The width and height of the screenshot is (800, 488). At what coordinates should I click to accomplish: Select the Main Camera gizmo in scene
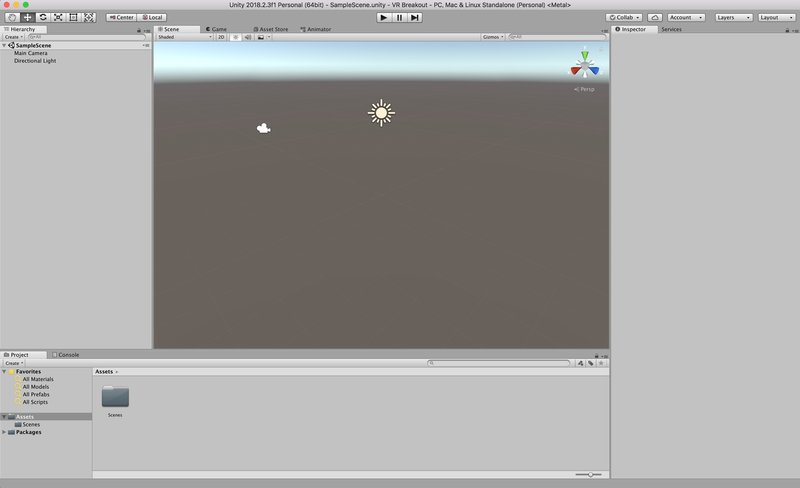coord(263,128)
